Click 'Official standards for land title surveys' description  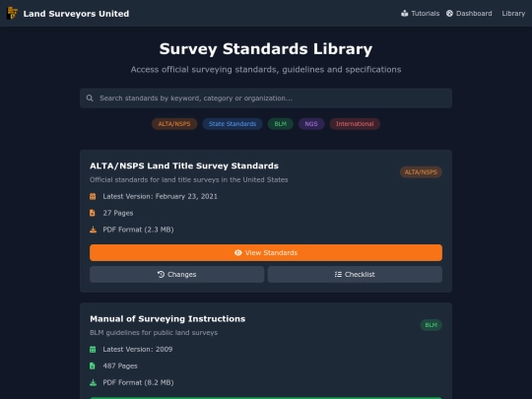[189, 180]
